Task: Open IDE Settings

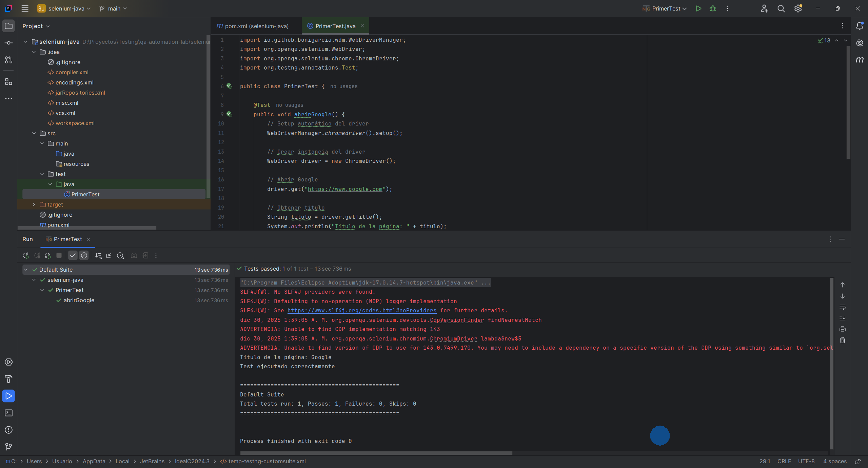Action: pyautogui.click(x=798, y=8)
